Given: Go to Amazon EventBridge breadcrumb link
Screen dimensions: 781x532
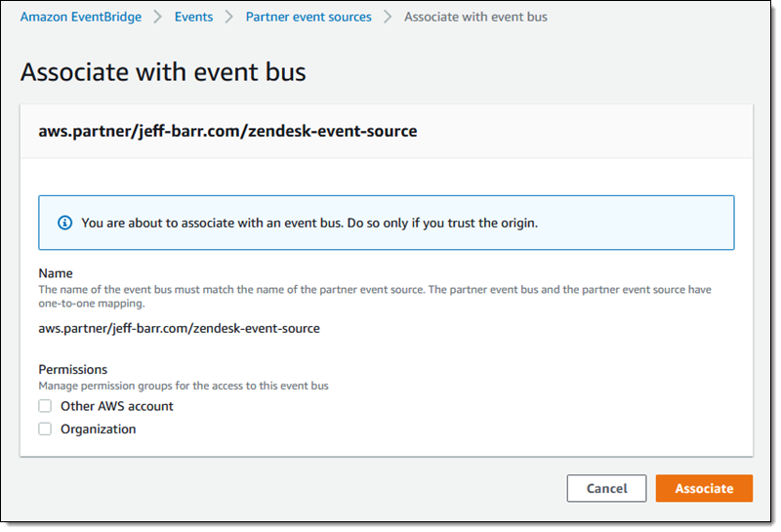Looking at the screenshot, I should tap(80, 17).
